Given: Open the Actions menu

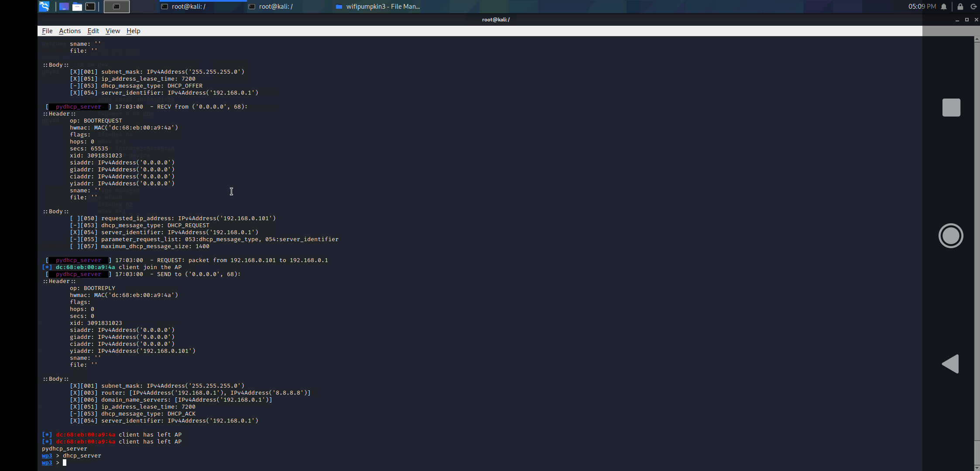Looking at the screenshot, I should pos(70,31).
